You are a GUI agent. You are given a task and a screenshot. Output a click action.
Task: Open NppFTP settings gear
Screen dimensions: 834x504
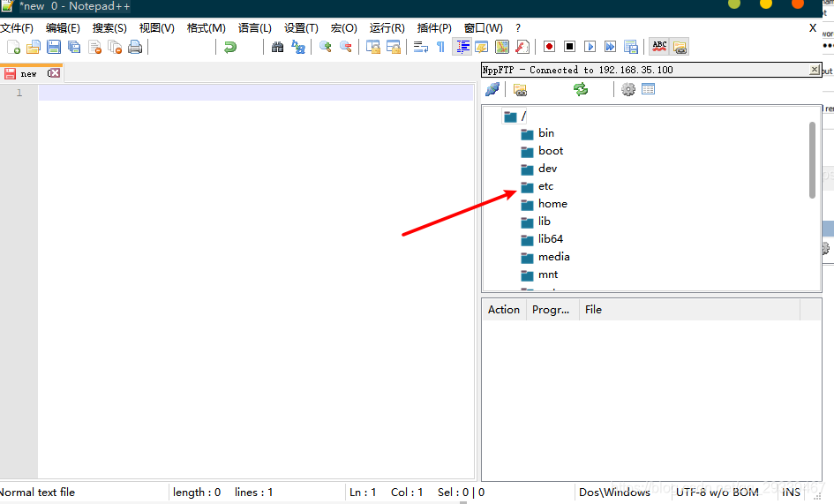pyautogui.click(x=628, y=89)
